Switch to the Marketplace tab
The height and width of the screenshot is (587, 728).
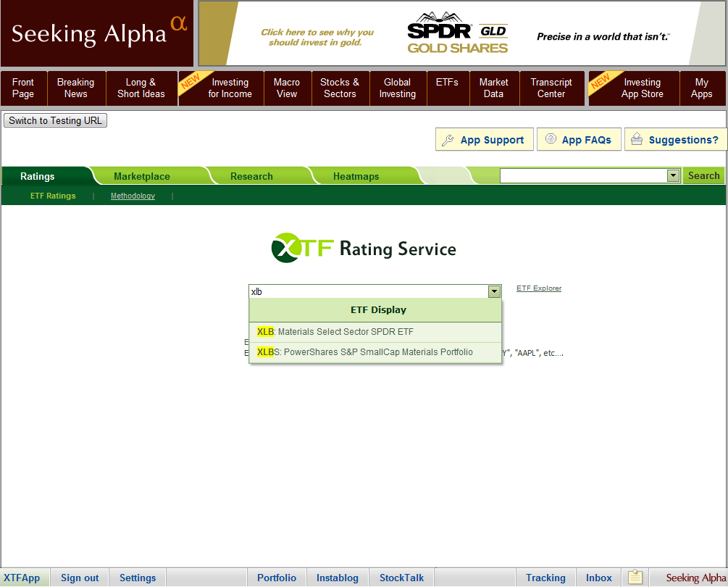tap(142, 176)
